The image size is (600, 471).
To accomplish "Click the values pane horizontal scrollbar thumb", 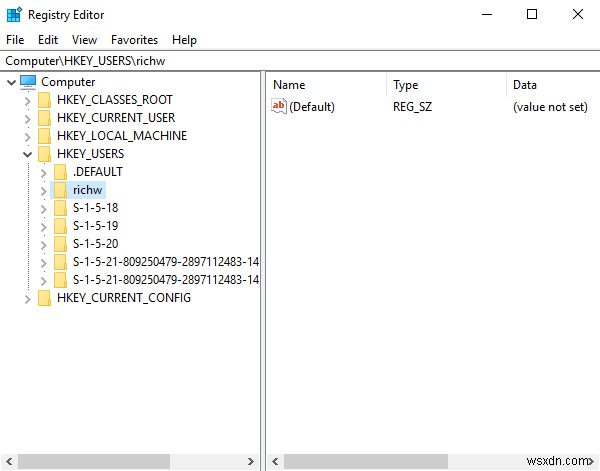I will coord(366,461).
